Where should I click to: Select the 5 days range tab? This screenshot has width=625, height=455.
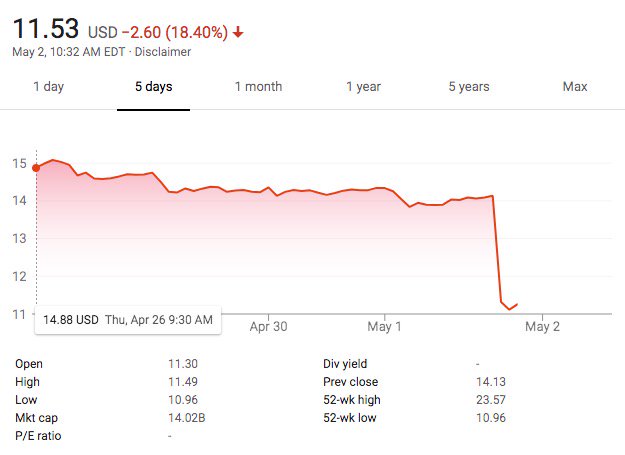click(x=154, y=87)
